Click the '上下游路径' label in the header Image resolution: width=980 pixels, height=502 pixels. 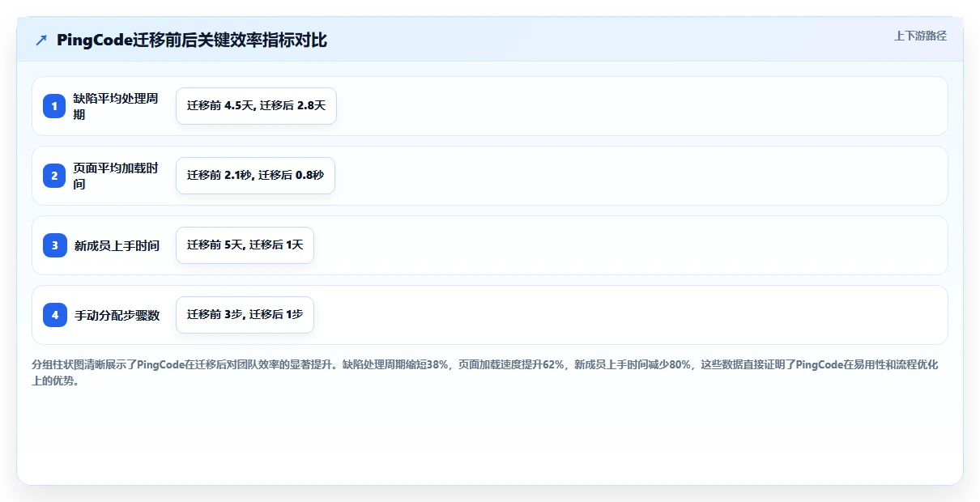[x=920, y=36]
